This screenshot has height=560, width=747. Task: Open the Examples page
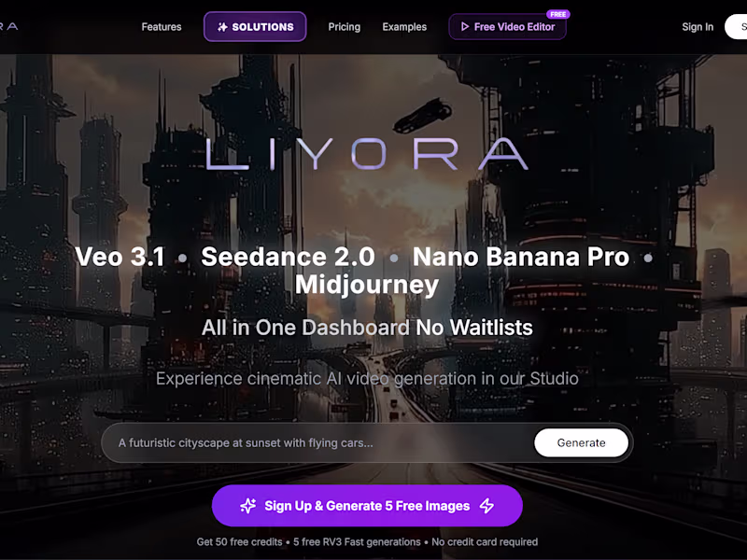pyautogui.click(x=404, y=27)
